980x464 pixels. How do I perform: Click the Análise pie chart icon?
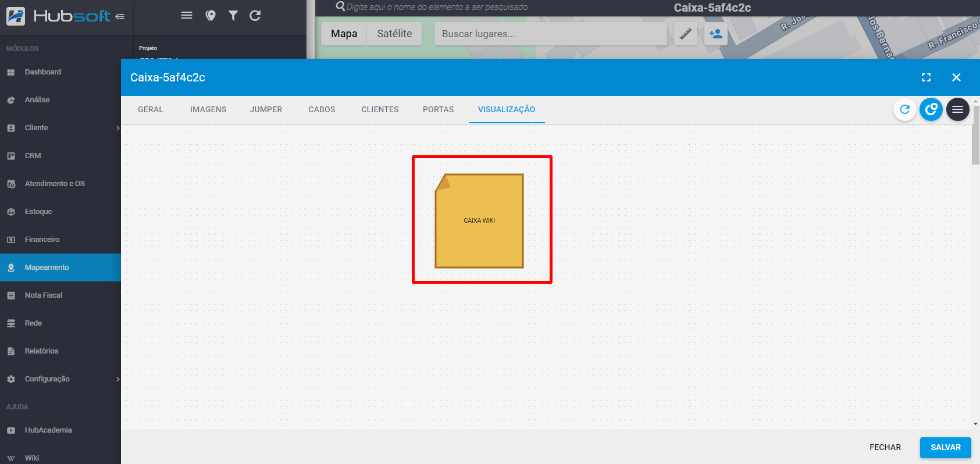coord(11,100)
